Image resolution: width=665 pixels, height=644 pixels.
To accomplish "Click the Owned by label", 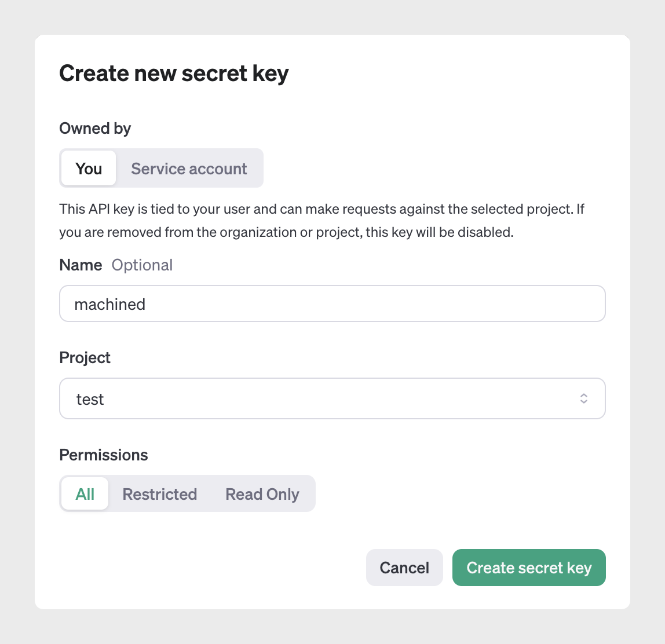I will point(95,128).
